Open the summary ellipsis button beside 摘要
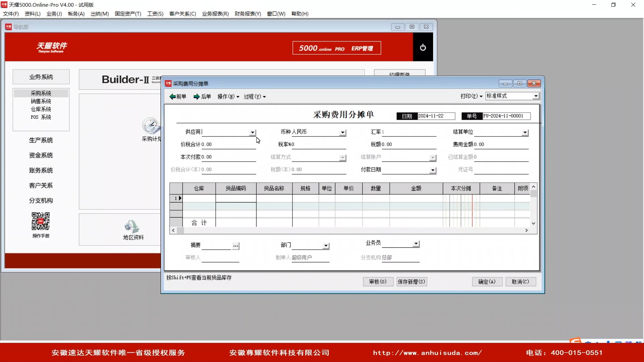644x362 pixels. tap(235, 246)
